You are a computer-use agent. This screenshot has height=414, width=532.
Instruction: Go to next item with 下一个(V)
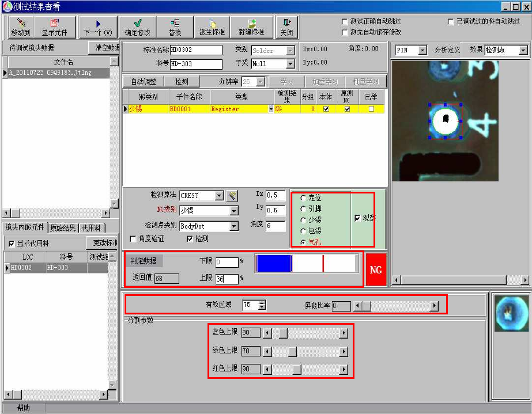pyautogui.click(x=97, y=27)
